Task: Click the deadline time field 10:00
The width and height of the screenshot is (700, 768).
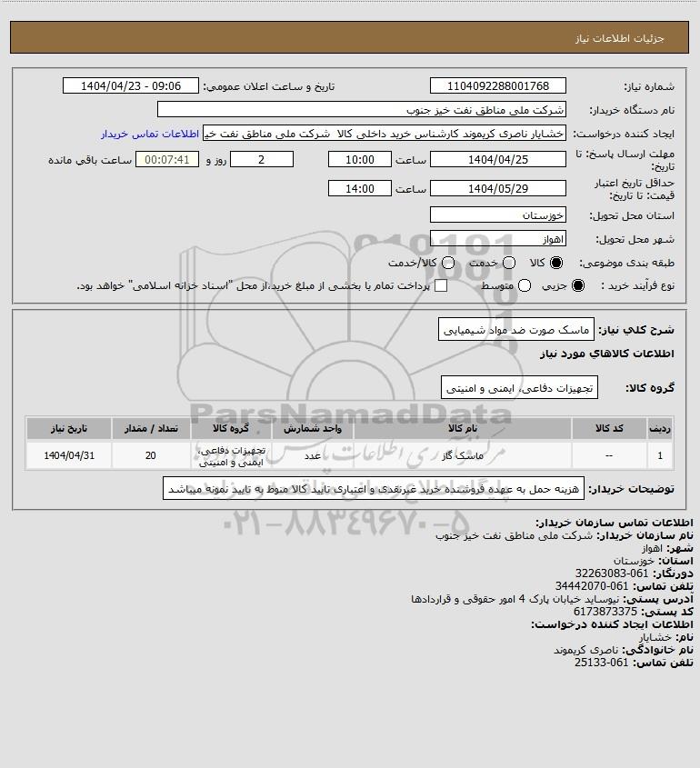Action: (x=360, y=160)
